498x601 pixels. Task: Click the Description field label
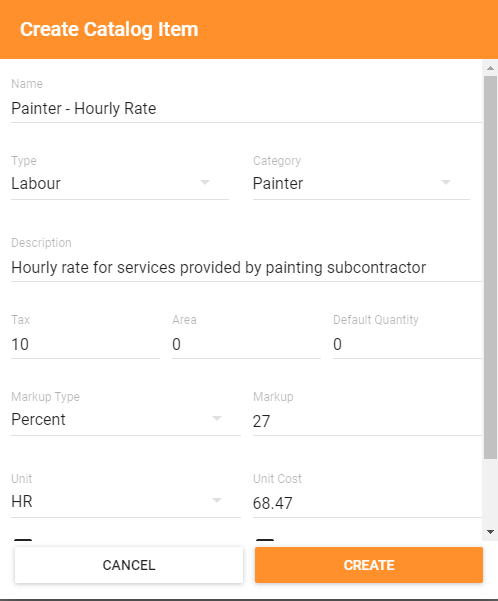[41, 243]
